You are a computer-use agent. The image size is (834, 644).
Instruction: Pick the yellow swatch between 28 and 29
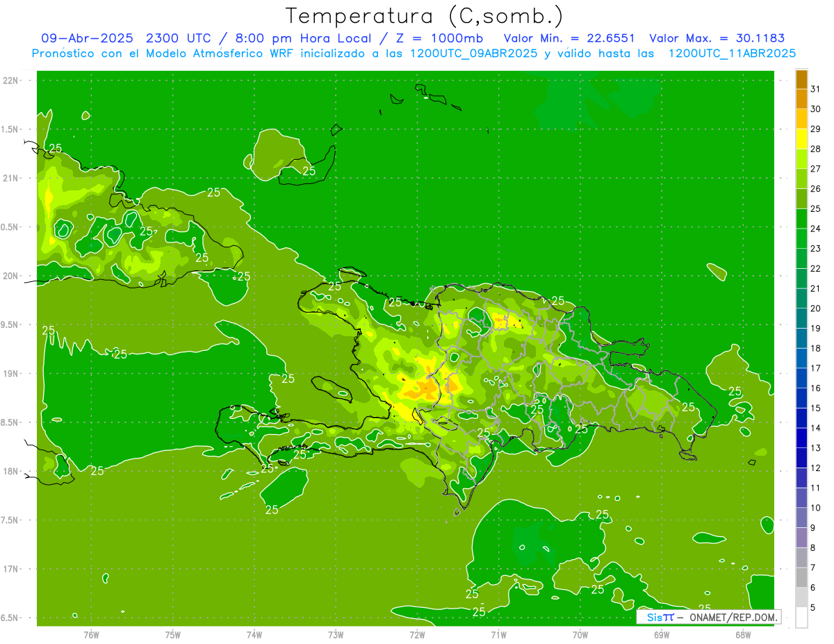(x=801, y=139)
